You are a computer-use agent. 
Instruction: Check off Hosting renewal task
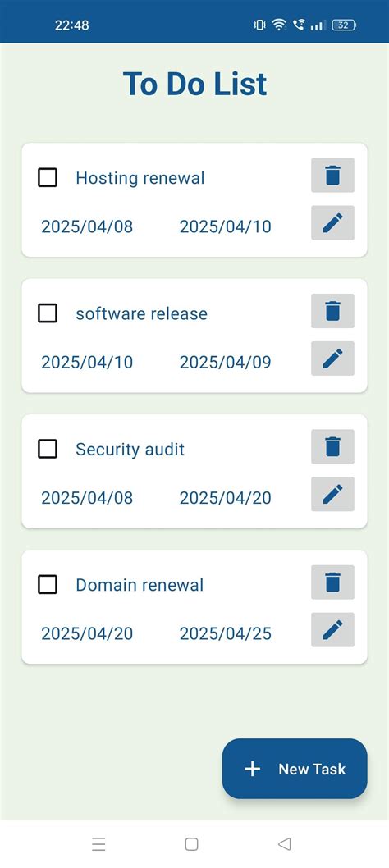click(48, 178)
